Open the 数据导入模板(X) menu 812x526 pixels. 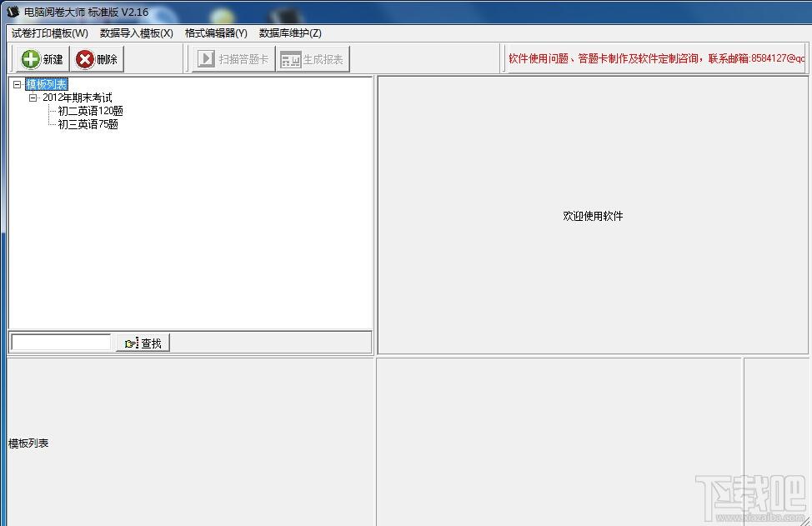pos(136,33)
